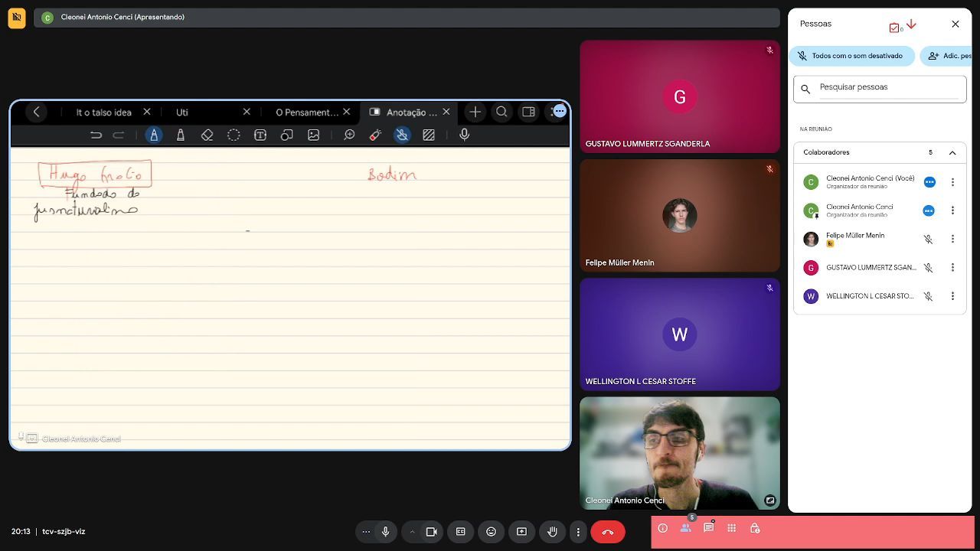Mute everyone with Todos com o som desativado
The image size is (980, 551).
coord(850,56)
